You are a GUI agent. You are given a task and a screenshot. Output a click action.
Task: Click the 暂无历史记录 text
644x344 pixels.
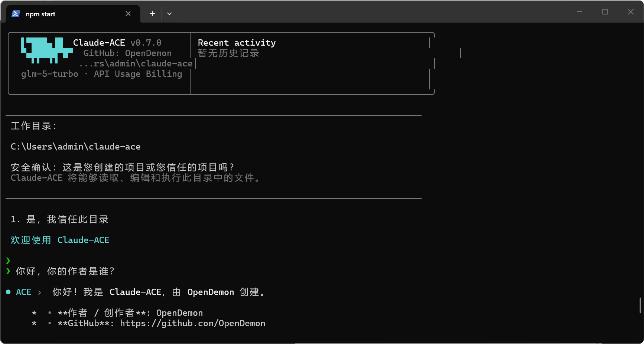click(x=228, y=53)
